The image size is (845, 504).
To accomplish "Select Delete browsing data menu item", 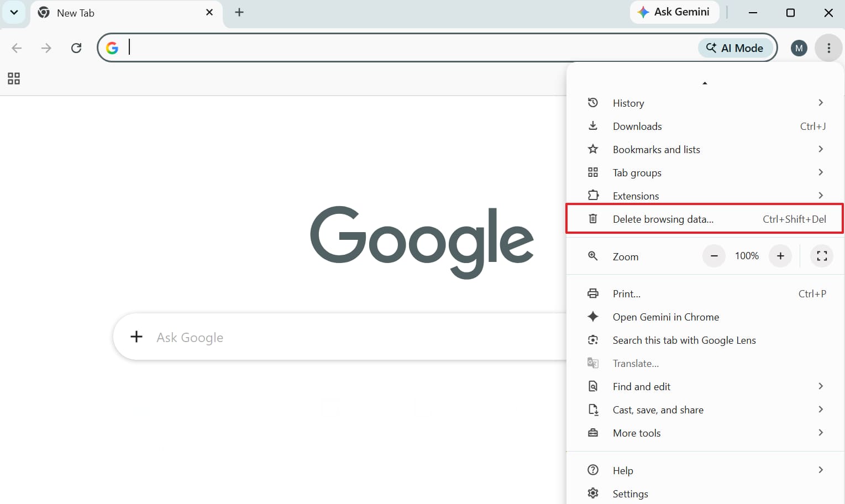I will coord(705,219).
